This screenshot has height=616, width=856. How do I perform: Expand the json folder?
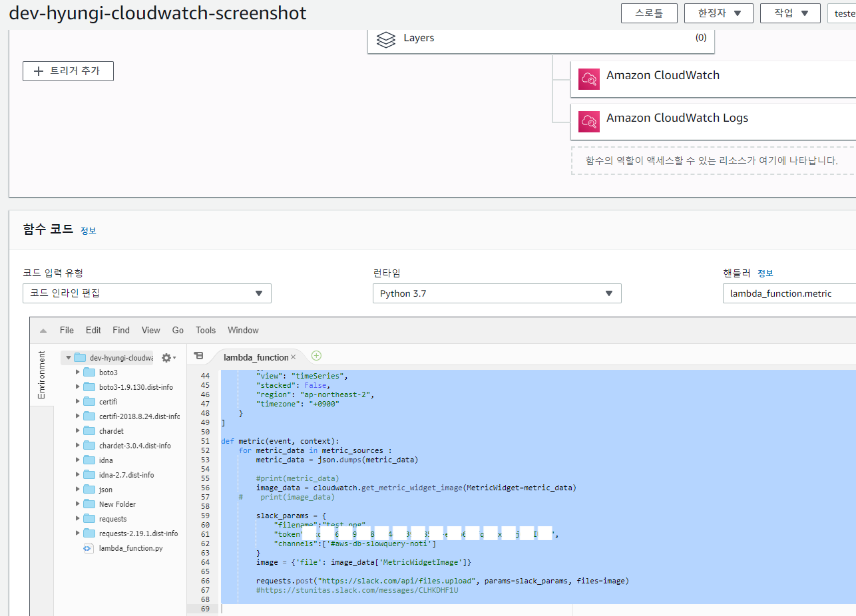[77, 490]
